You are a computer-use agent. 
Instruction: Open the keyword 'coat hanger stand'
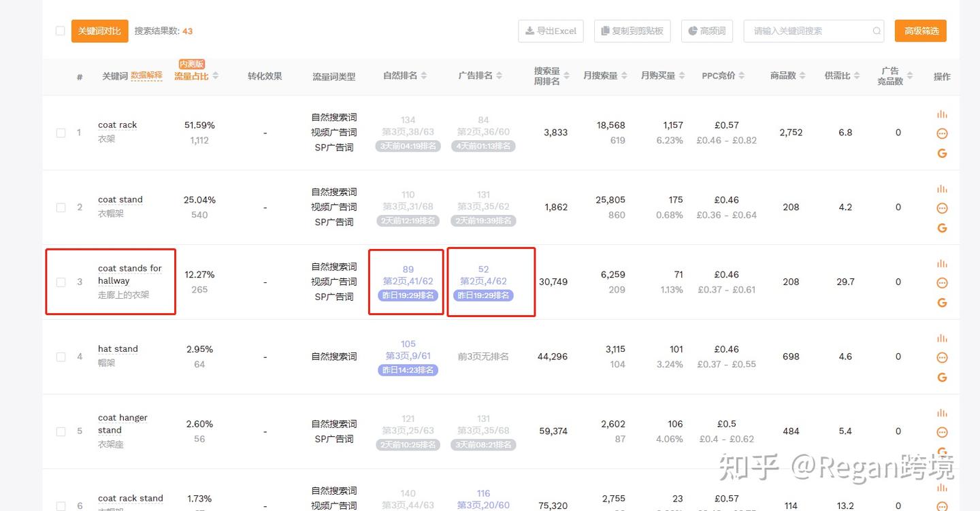[x=122, y=424]
